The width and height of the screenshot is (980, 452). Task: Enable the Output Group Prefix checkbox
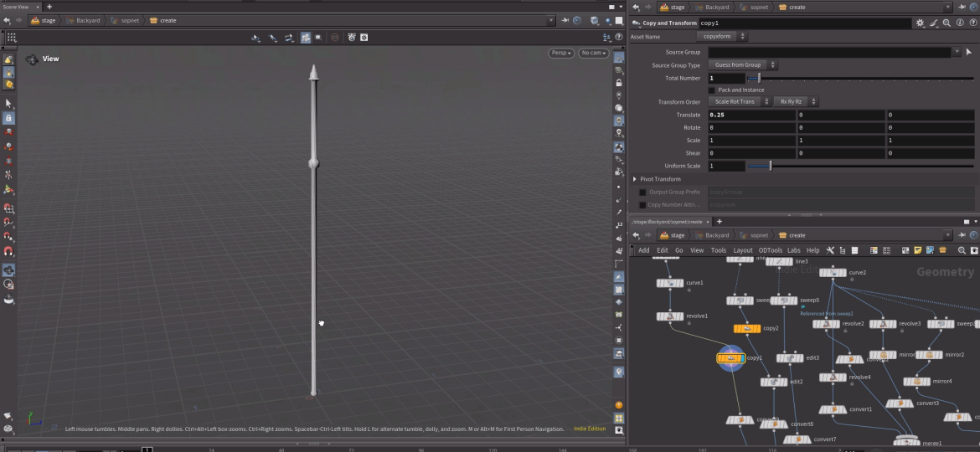(x=642, y=192)
